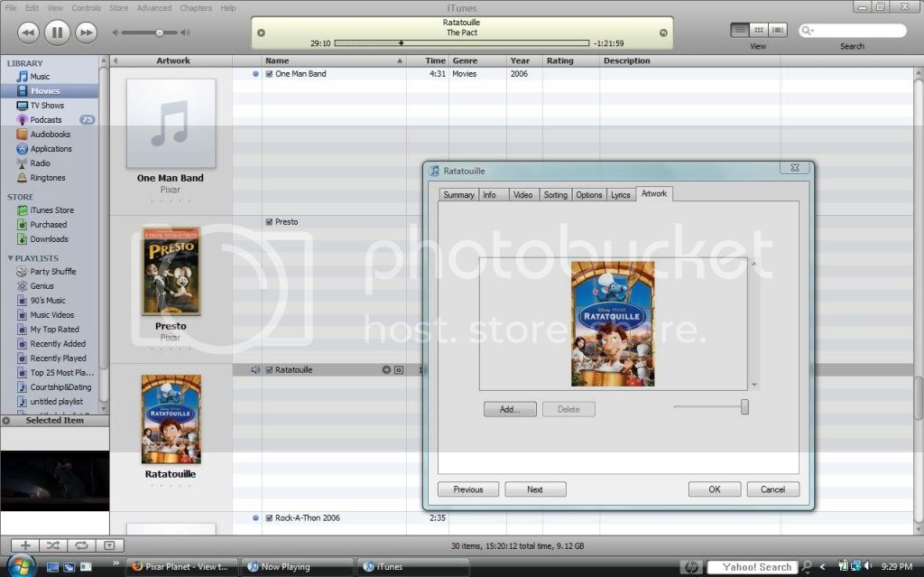924x577 pixels.
Task: Adjust the volume slider knob
Action: [x=160, y=33]
